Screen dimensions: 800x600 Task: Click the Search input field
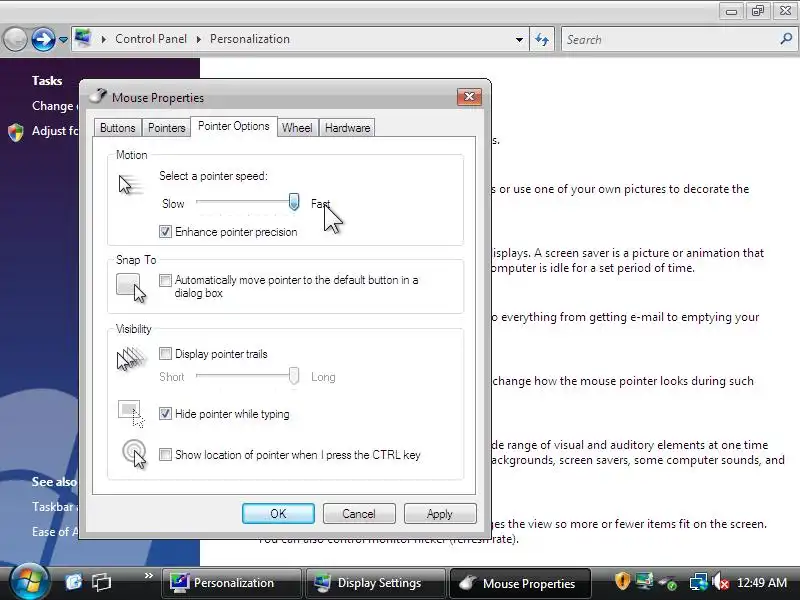point(671,39)
